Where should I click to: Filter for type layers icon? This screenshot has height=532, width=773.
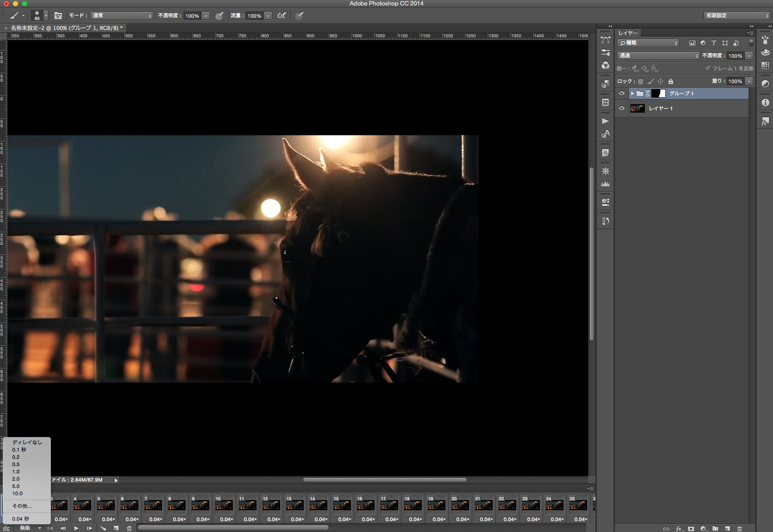[714, 43]
